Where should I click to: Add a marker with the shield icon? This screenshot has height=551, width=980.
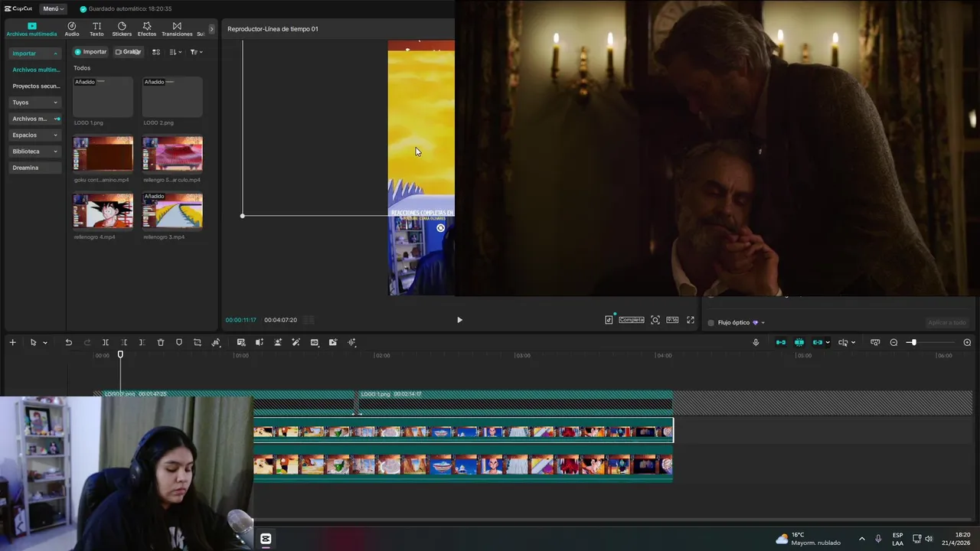tap(179, 342)
